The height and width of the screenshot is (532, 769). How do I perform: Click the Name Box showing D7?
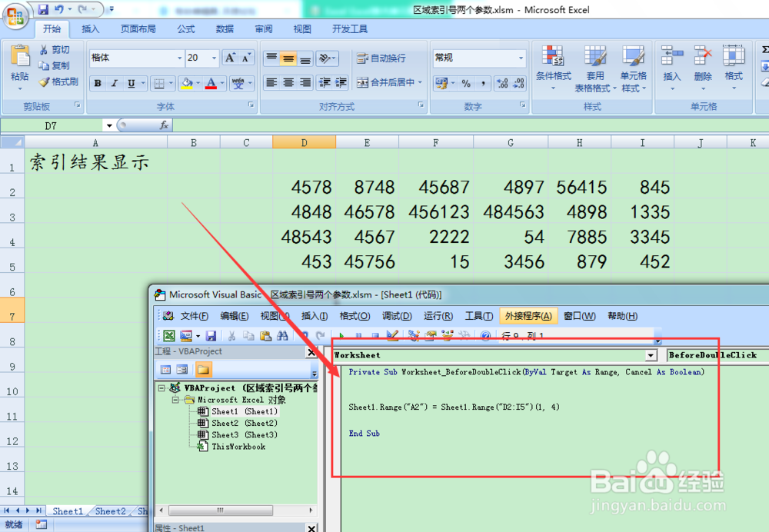click(x=51, y=126)
